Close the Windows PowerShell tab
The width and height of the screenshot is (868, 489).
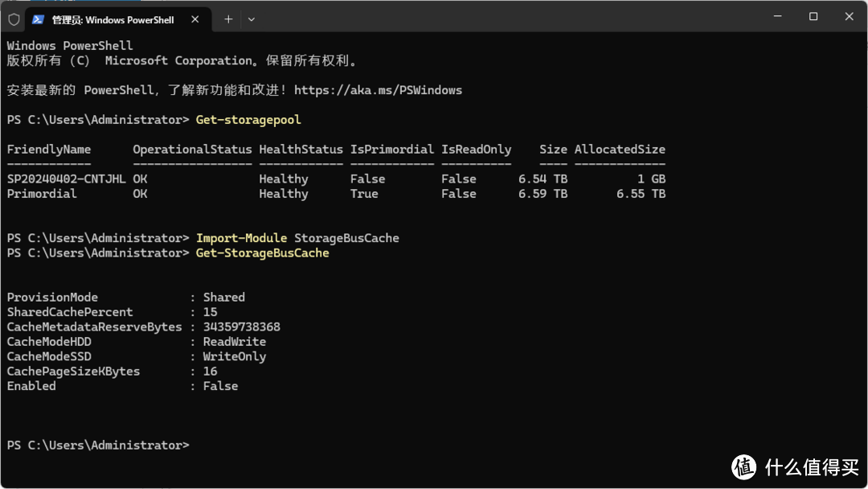(x=194, y=19)
